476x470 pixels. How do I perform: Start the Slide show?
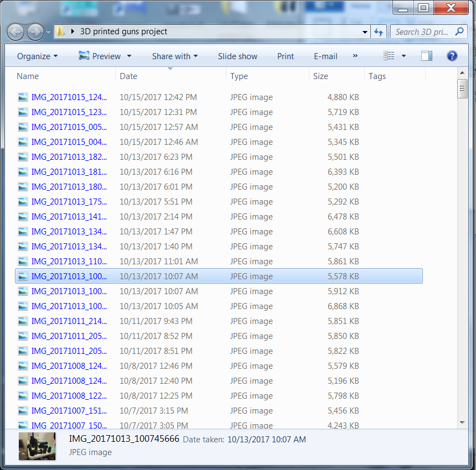coord(237,56)
